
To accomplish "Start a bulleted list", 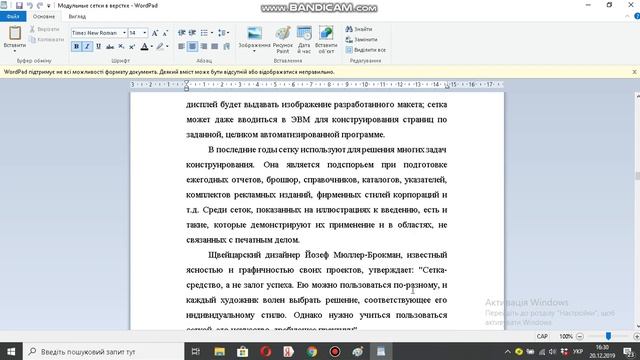I will click(x=204, y=33).
